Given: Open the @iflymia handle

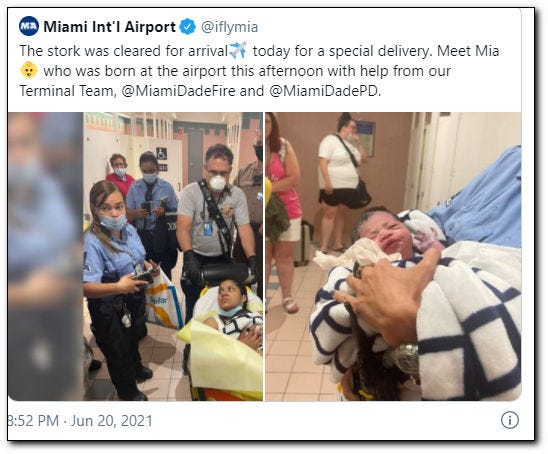Looking at the screenshot, I should [230, 27].
